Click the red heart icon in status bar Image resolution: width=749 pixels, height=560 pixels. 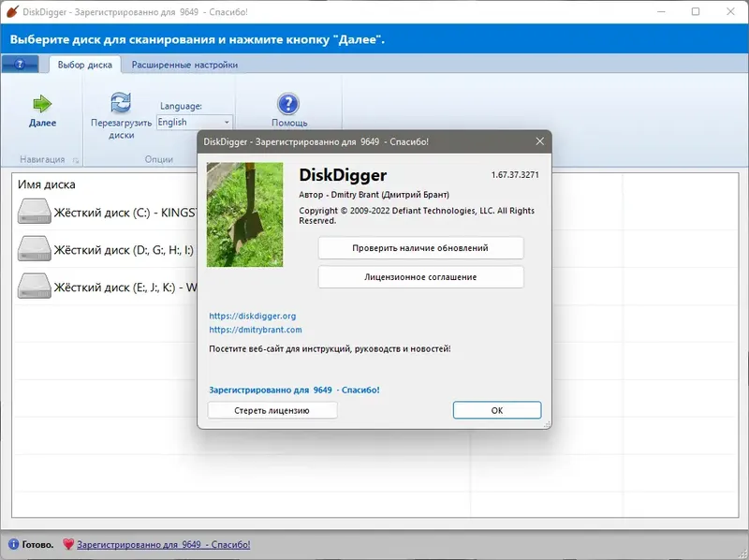(x=68, y=544)
